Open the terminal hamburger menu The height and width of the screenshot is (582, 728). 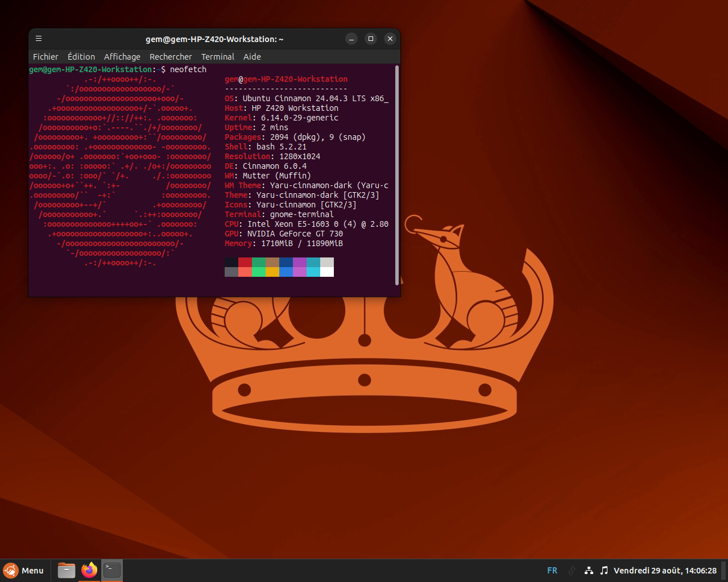tap(39, 39)
